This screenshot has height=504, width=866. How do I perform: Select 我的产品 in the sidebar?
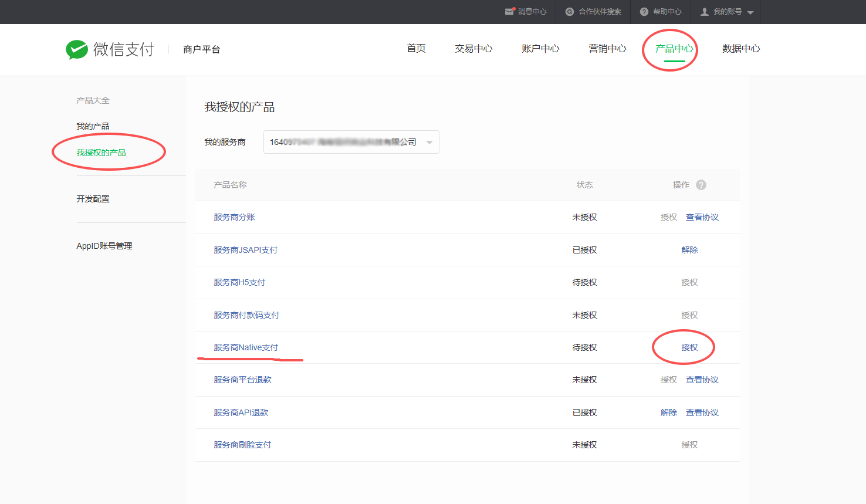(93, 126)
